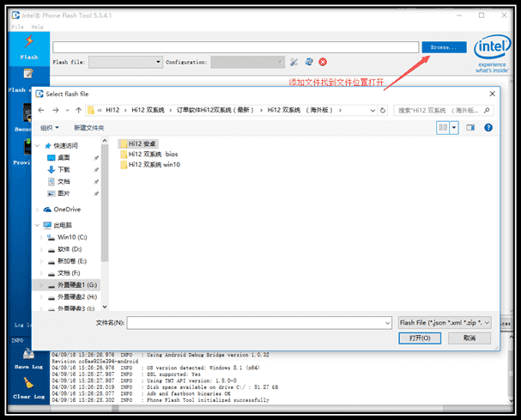This screenshot has width=521, height=420.
Task: Open the File menu
Action: [x=18, y=27]
